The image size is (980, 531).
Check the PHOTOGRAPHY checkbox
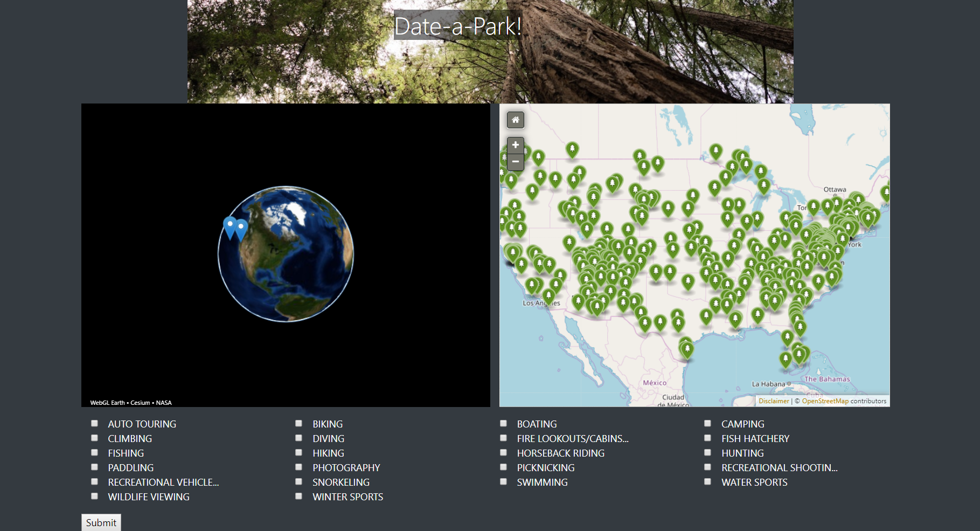[x=298, y=467]
